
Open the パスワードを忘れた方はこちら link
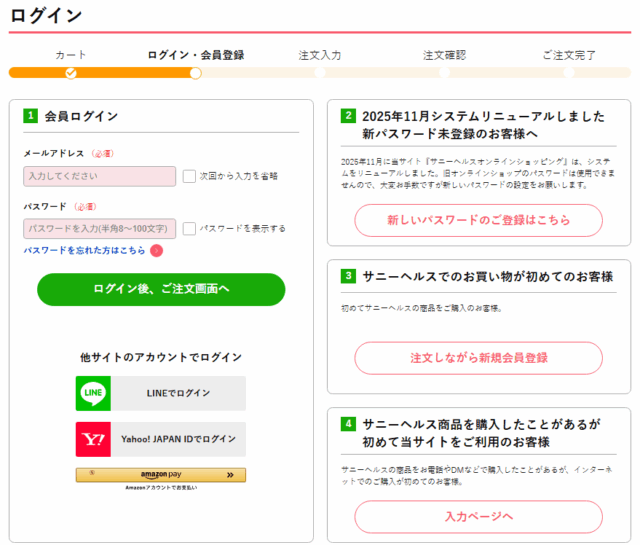[x=84, y=251]
